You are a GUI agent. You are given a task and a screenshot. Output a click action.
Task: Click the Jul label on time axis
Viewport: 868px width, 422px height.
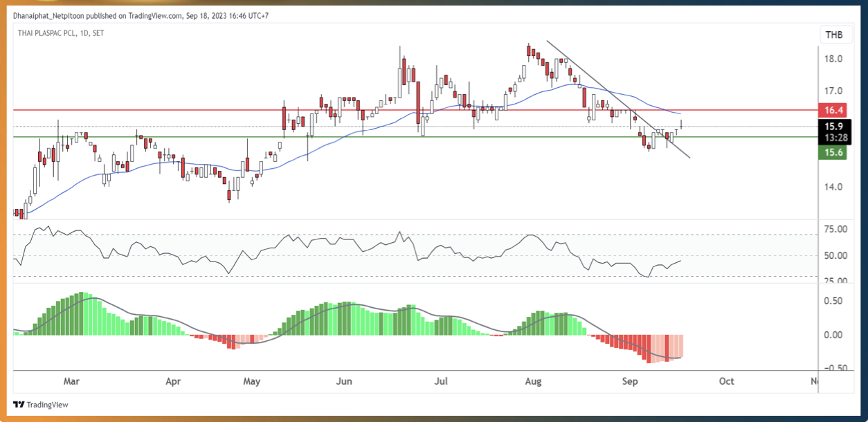[442, 381]
